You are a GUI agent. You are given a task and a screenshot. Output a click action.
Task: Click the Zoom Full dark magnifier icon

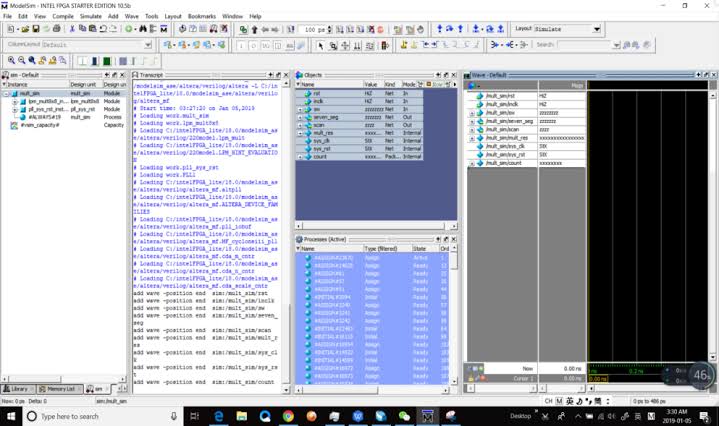[x=32, y=61]
